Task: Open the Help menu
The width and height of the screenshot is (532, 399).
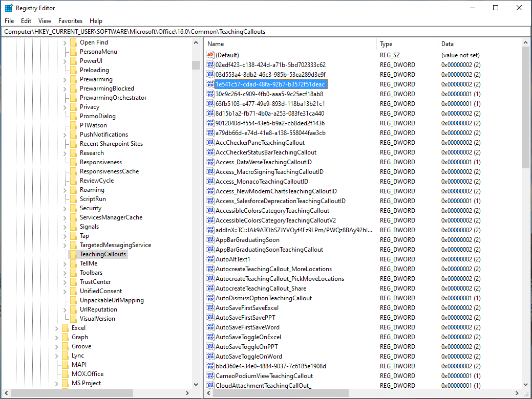Action: pos(96,20)
